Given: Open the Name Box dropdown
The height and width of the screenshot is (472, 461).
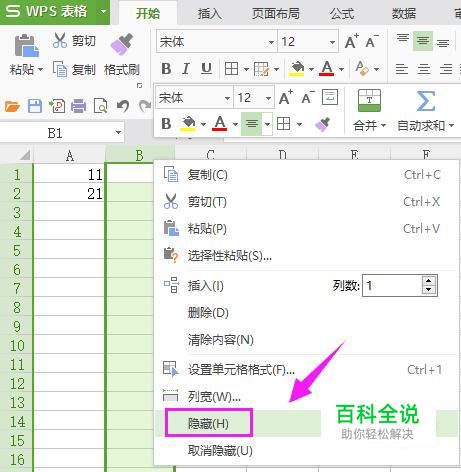Looking at the screenshot, I should (x=118, y=132).
